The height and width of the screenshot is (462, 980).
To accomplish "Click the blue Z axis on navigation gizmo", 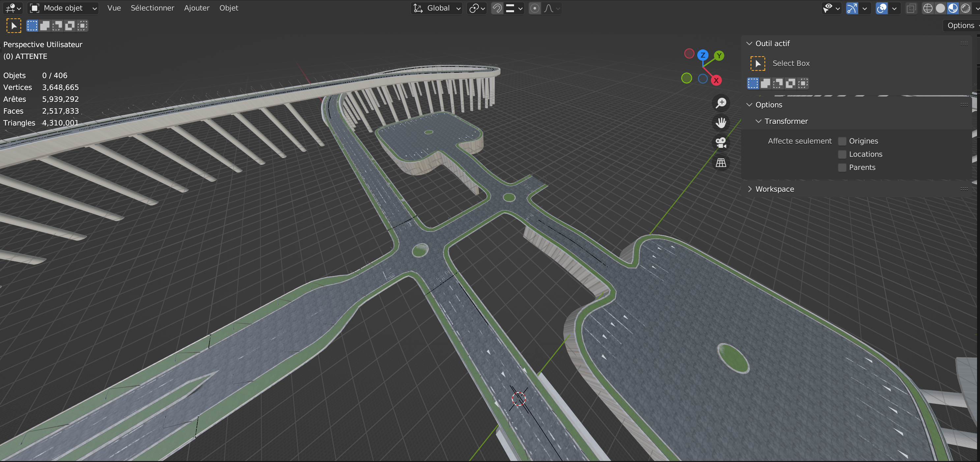I will click(703, 55).
